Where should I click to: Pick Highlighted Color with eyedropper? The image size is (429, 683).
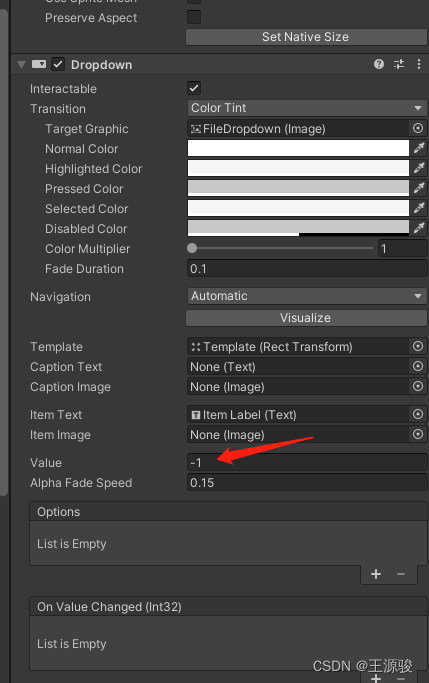[x=419, y=168]
